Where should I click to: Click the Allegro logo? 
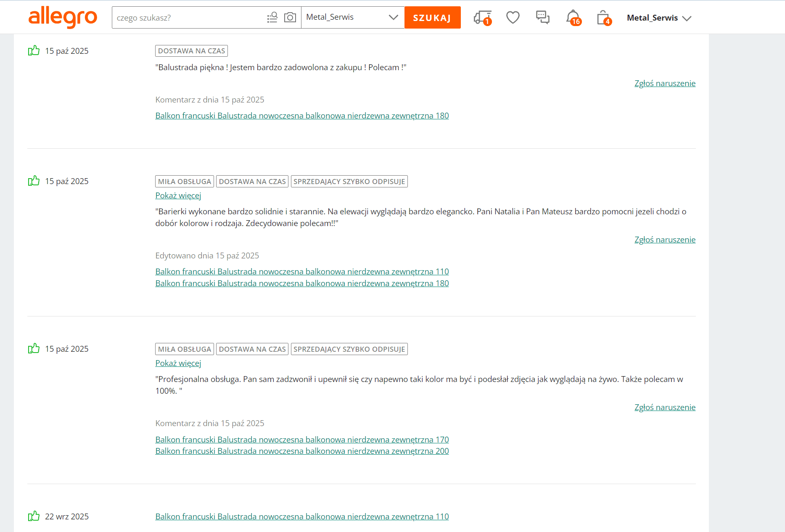coord(63,17)
